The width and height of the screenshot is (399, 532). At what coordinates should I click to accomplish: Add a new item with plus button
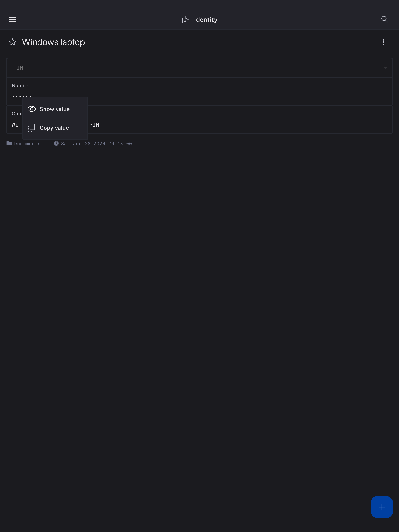click(382, 507)
